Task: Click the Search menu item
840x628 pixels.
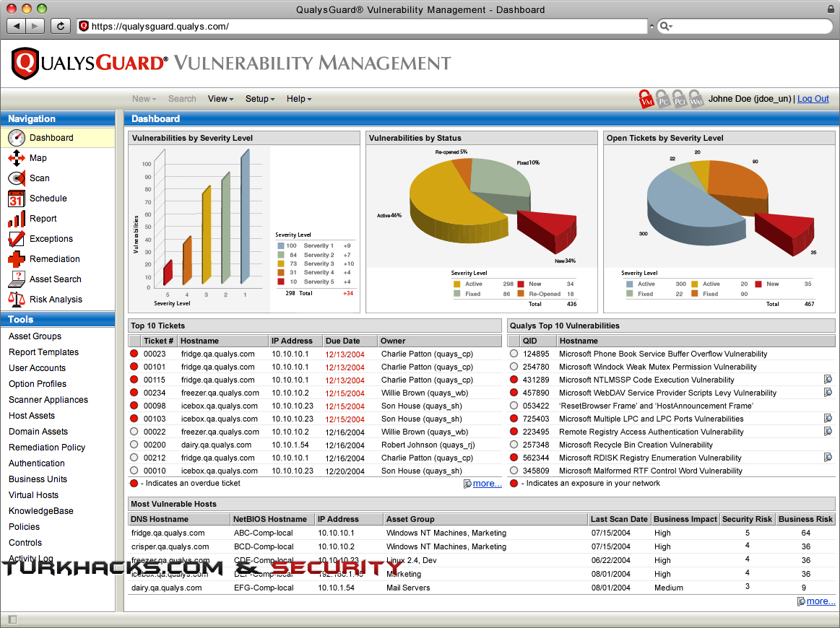Action: (182, 98)
